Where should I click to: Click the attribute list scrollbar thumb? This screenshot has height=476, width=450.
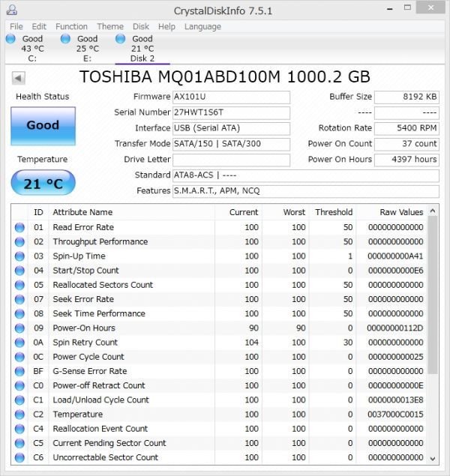(x=433, y=295)
